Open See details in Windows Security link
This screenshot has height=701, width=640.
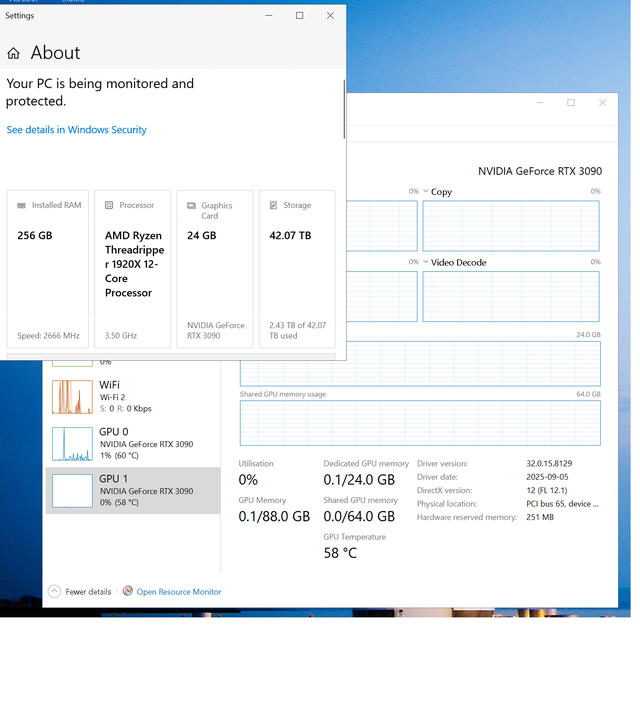tap(76, 130)
